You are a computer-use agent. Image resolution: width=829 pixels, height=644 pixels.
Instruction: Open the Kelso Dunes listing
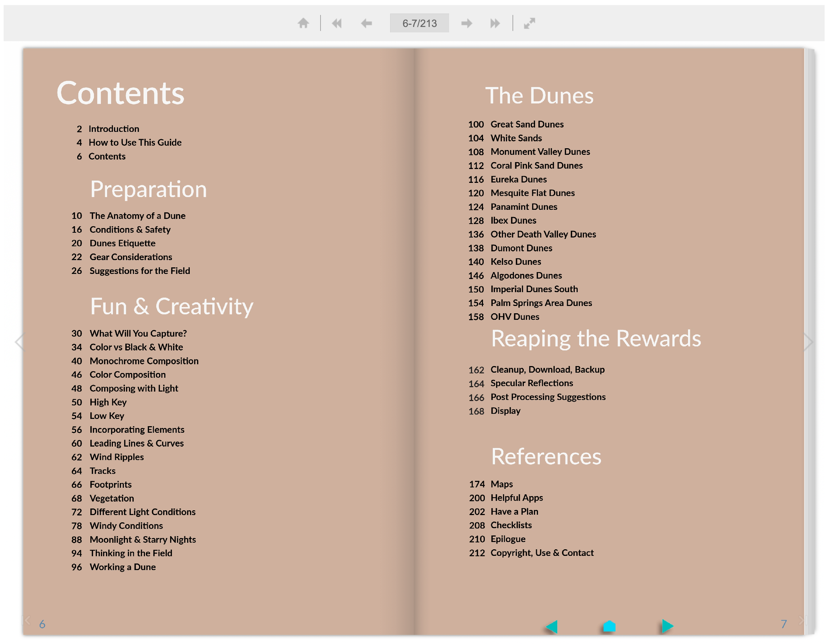515,262
